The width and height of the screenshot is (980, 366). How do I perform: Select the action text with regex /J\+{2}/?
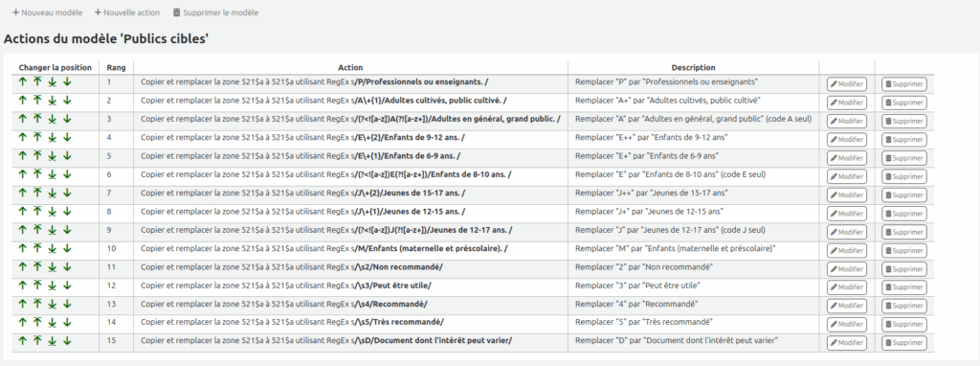(x=302, y=193)
